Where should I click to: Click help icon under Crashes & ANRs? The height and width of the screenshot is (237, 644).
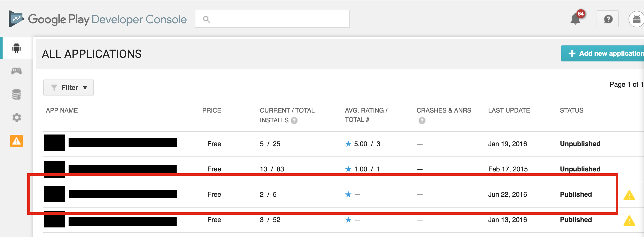(x=422, y=121)
